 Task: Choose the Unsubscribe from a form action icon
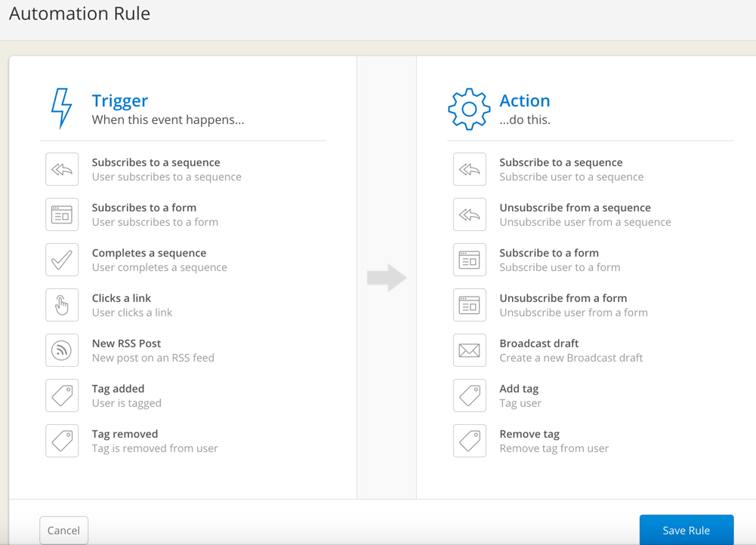470,305
